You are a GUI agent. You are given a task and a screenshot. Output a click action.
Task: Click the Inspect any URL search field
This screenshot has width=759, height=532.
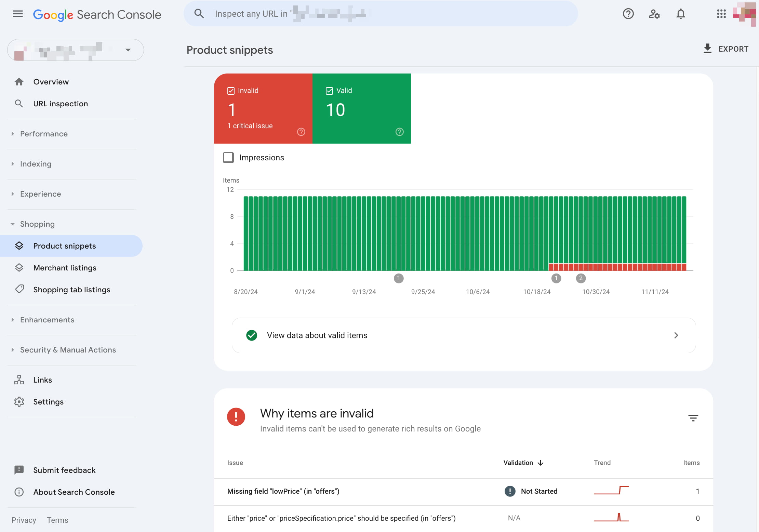point(381,14)
